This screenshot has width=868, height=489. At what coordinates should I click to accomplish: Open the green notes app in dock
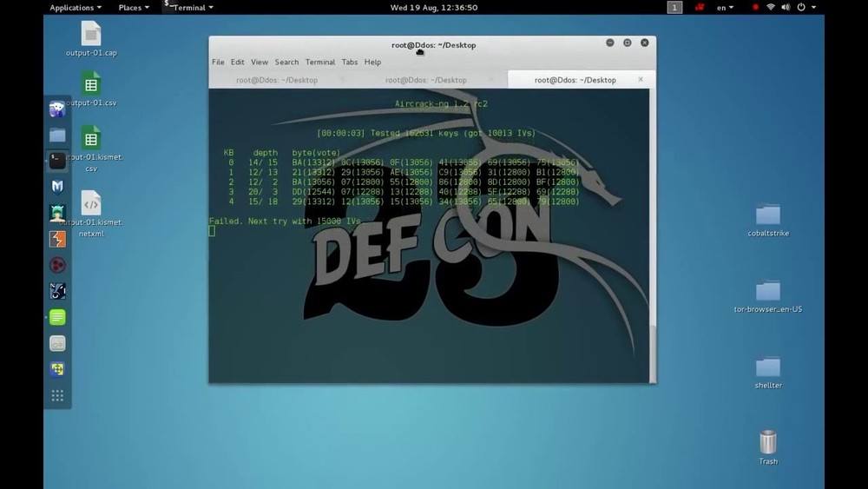(57, 317)
